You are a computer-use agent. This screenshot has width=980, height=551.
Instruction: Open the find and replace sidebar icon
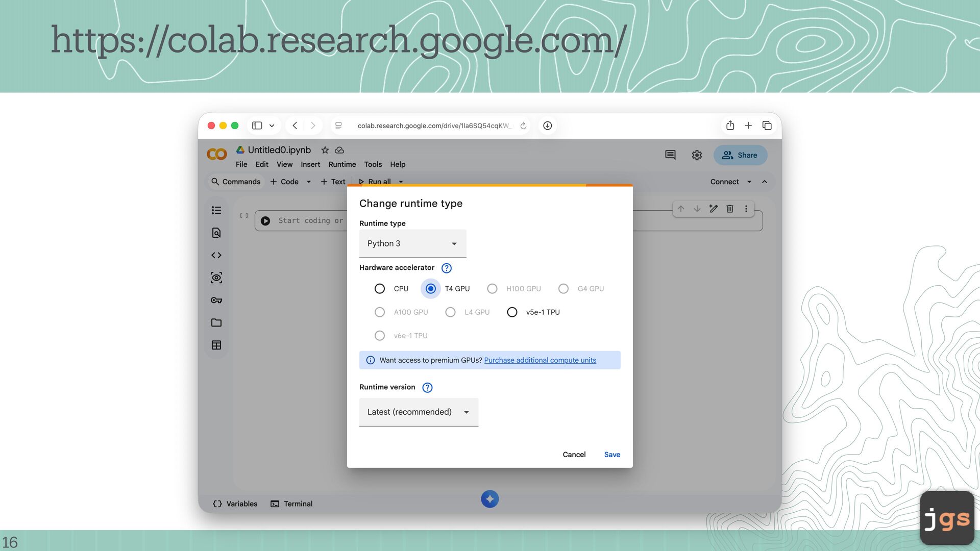coord(216,233)
